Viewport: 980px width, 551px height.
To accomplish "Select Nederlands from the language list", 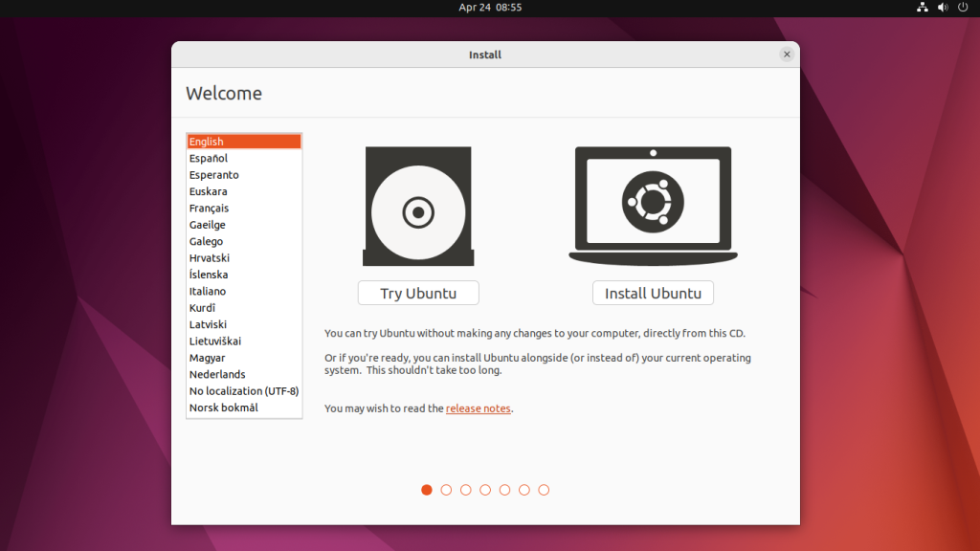I will (x=217, y=374).
